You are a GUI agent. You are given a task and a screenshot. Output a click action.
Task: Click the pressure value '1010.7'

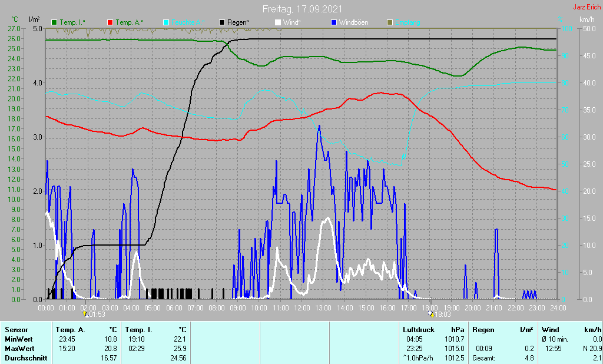[454, 339]
